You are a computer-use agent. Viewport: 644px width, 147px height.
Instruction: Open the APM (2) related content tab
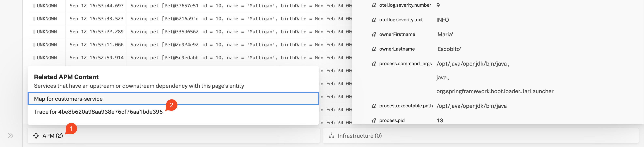pyautogui.click(x=173, y=136)
